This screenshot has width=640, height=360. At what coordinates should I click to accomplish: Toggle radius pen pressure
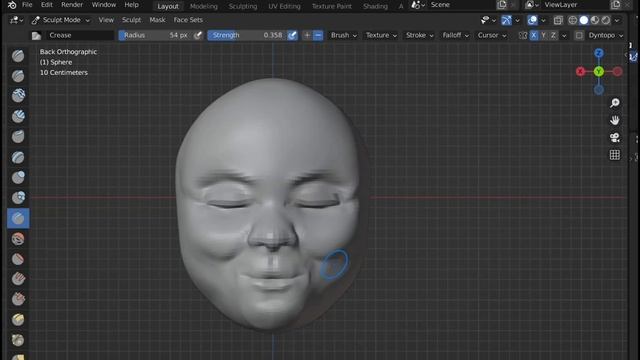pyautogui.click(x=198, y=36)
